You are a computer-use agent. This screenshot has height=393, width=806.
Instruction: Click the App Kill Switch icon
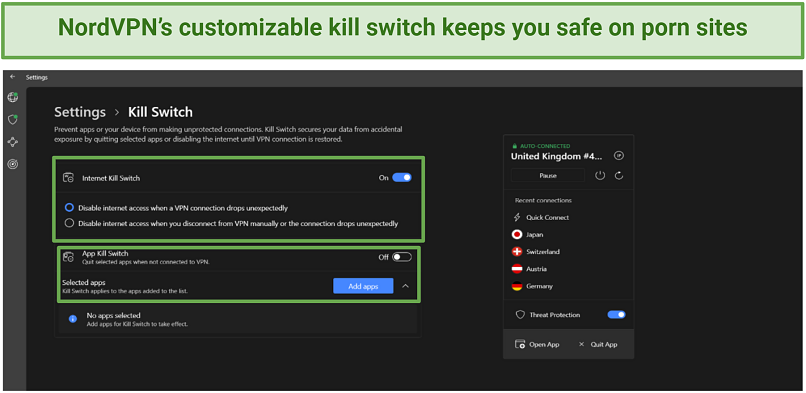click(68, 257)
